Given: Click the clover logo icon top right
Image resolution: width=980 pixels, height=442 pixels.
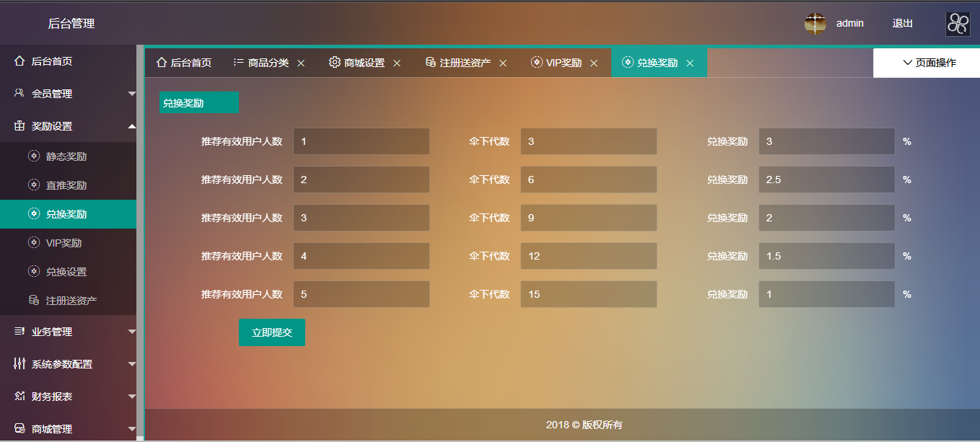Looking at the screenshot, I should click(x=958, y=23).
